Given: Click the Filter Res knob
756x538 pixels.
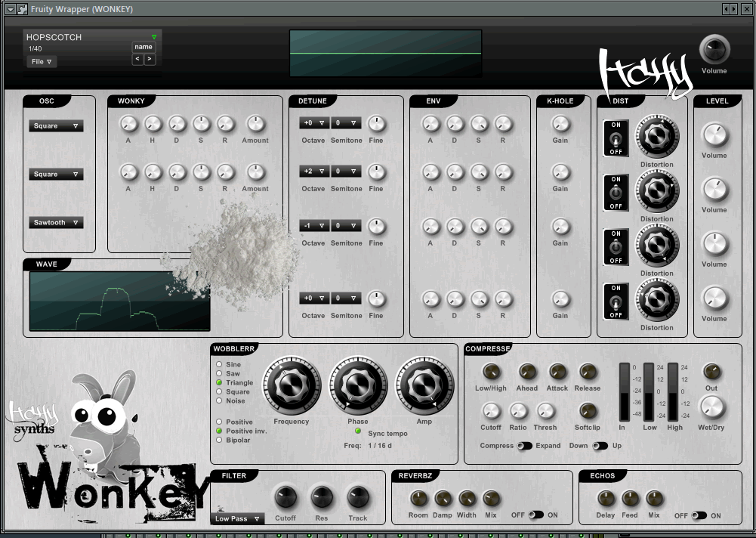Looking at the screenshot, I should (x=322, y=497).
